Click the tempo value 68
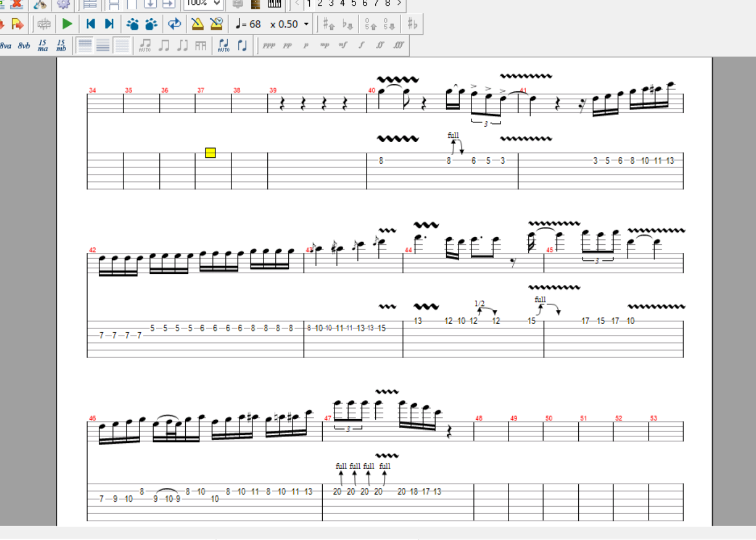Viewport: 756px width, 540px height. coord(255,24)
